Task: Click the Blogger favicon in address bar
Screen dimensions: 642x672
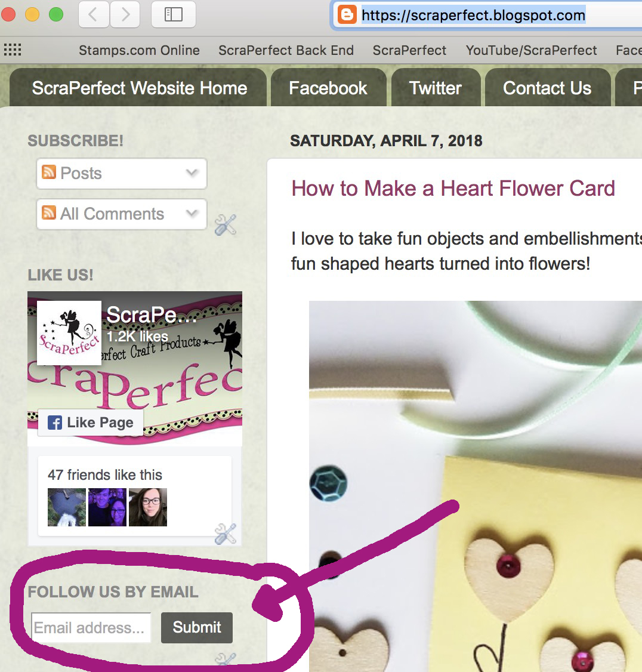Action: (x=347, y=15)
